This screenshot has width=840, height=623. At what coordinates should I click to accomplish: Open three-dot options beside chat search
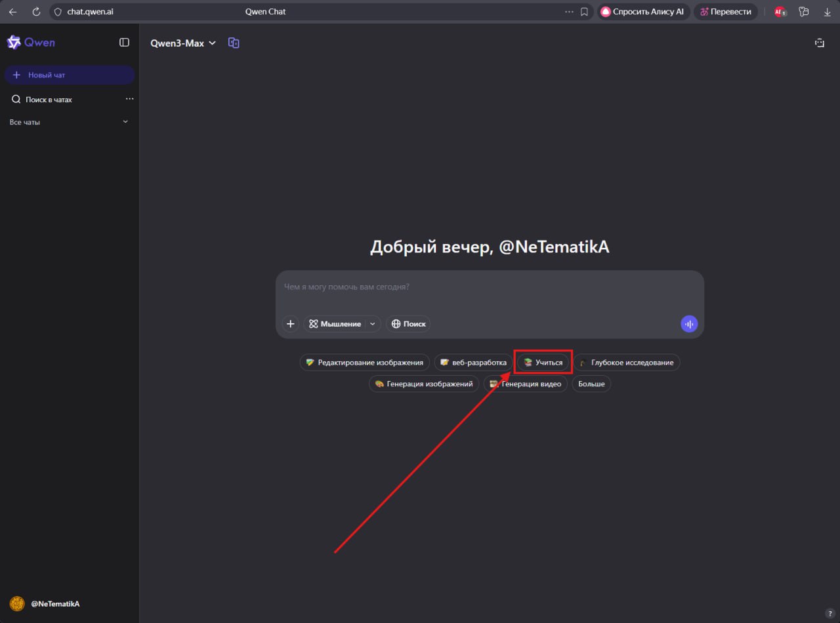coord(129,99)
